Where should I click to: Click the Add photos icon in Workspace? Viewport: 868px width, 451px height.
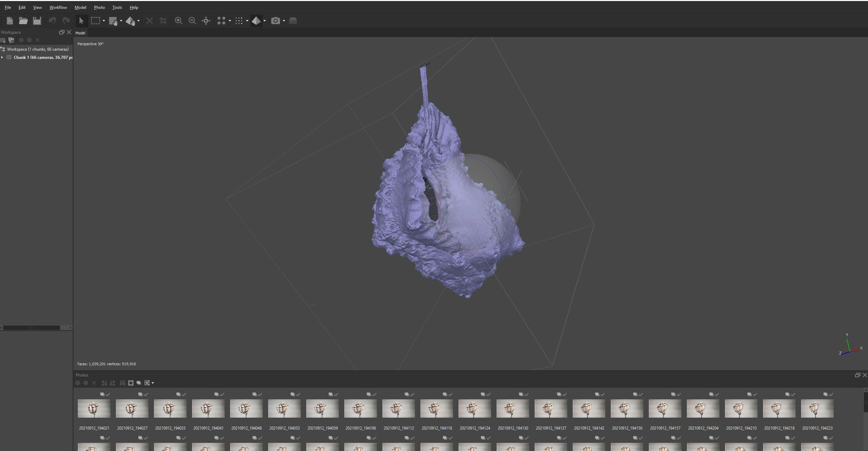tap(11, 40)
